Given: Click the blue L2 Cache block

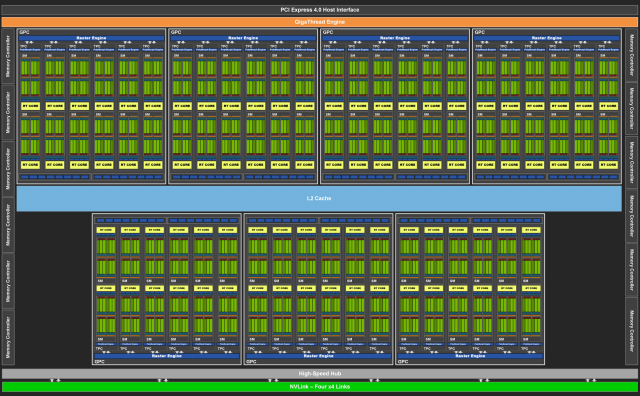Looking at the screenshot, I should (319, 198).
